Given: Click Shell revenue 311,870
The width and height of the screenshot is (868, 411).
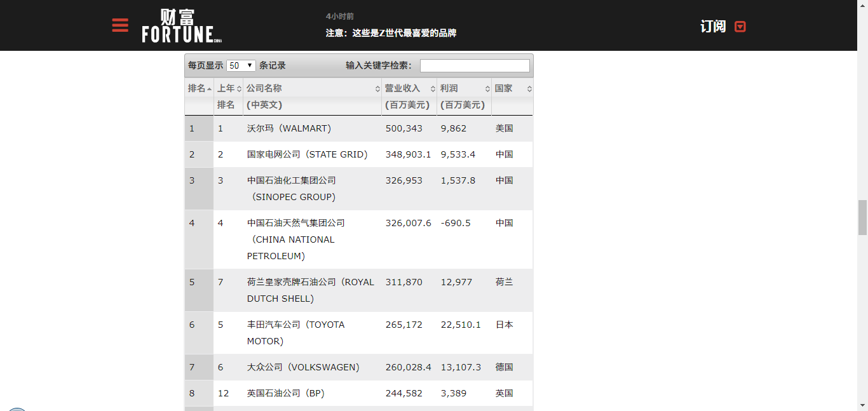Looking at the screenshot, I should coord(403,282).
